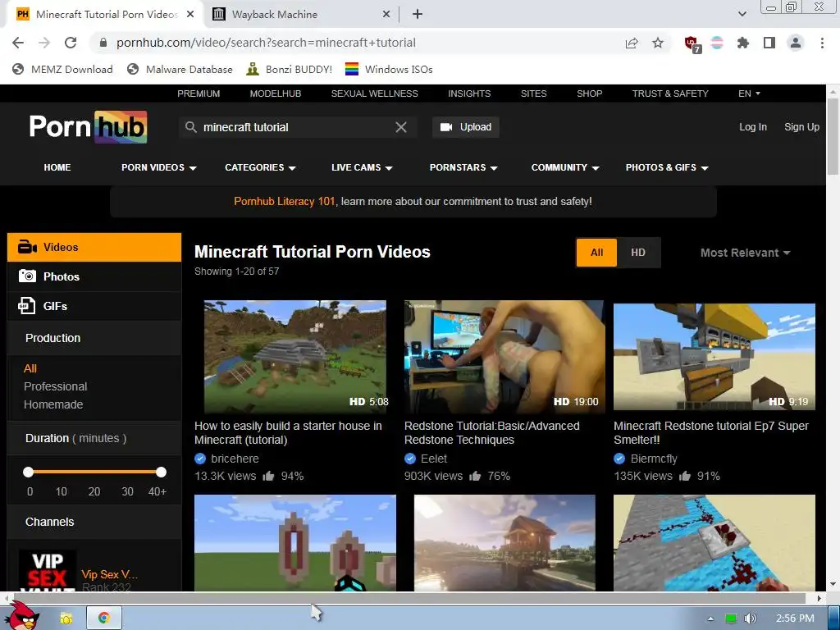Click the camera icon beside Photos

27,276
